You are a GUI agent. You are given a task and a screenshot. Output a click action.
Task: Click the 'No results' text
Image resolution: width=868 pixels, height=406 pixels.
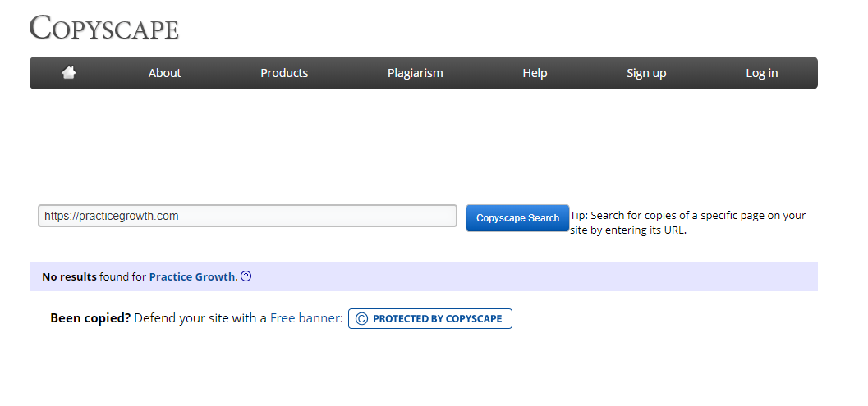(x=69, y=276)
